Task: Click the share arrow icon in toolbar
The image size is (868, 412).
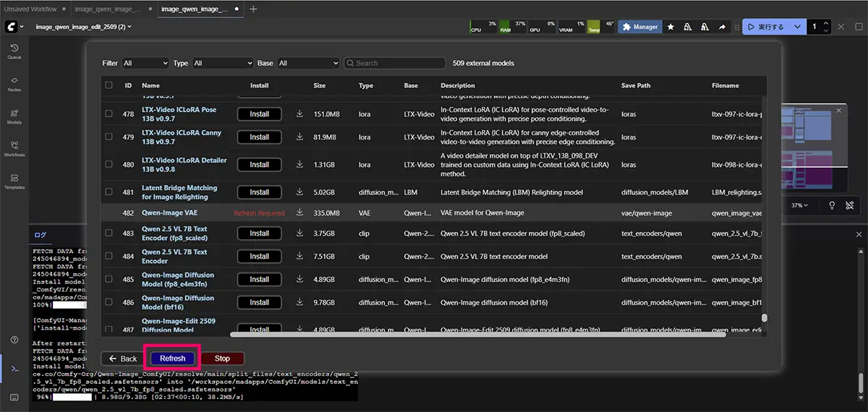Action: point(722,27)
